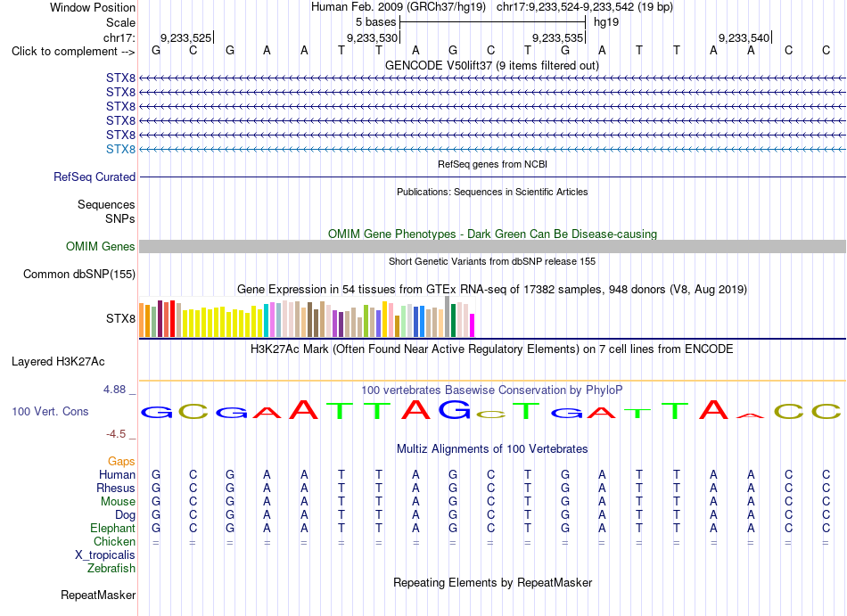Open the OMIM Gene Phenotypes track title
The height and width of the screenshot is (616, 847).
[x=492, y=234]
